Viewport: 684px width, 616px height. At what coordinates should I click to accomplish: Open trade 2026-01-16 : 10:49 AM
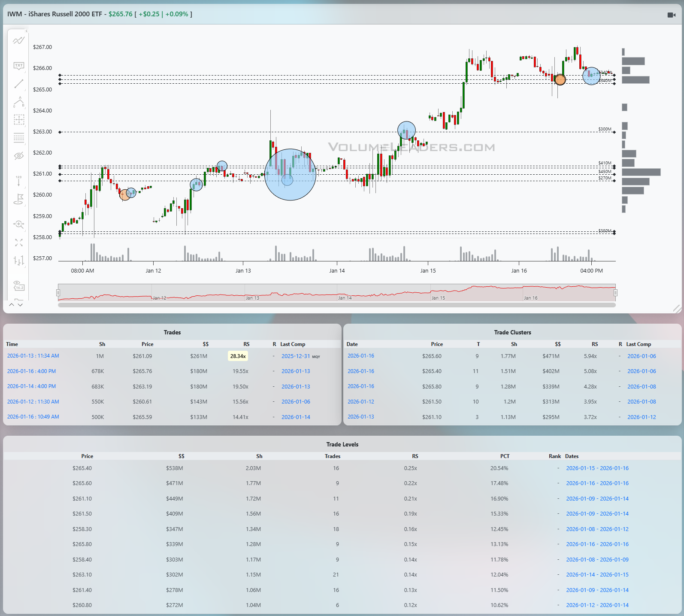(x=33, y=417)
